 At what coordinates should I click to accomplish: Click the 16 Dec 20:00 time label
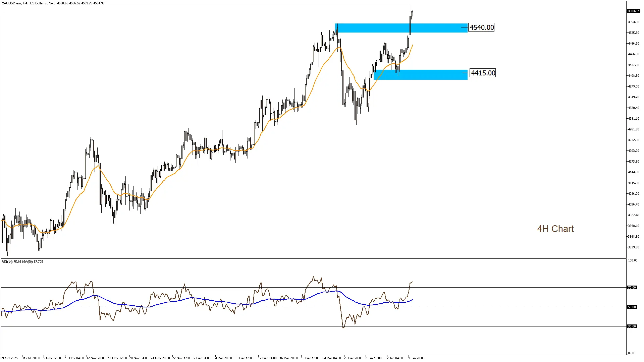pyautogui.click(x=289, y=358)
